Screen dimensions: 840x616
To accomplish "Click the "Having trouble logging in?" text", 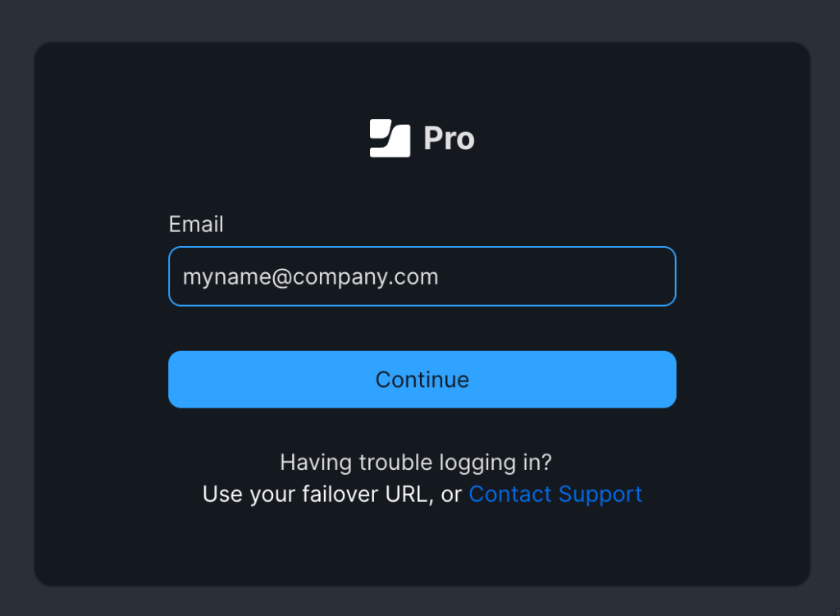I will tap(416, 463).
